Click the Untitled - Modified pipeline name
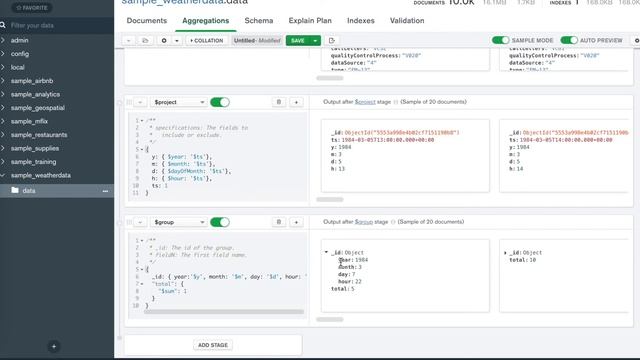 coord(257,40)
